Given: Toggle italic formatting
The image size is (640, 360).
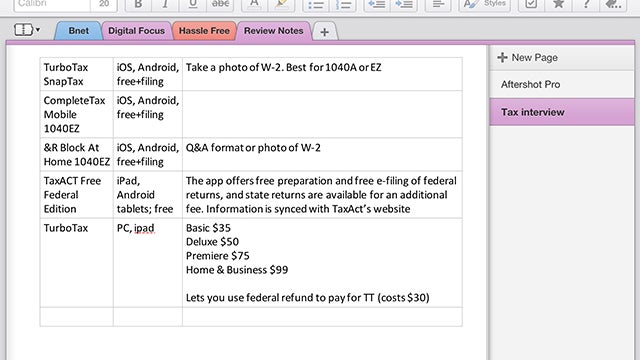Looking at the screenshot, I should [165, 4].
